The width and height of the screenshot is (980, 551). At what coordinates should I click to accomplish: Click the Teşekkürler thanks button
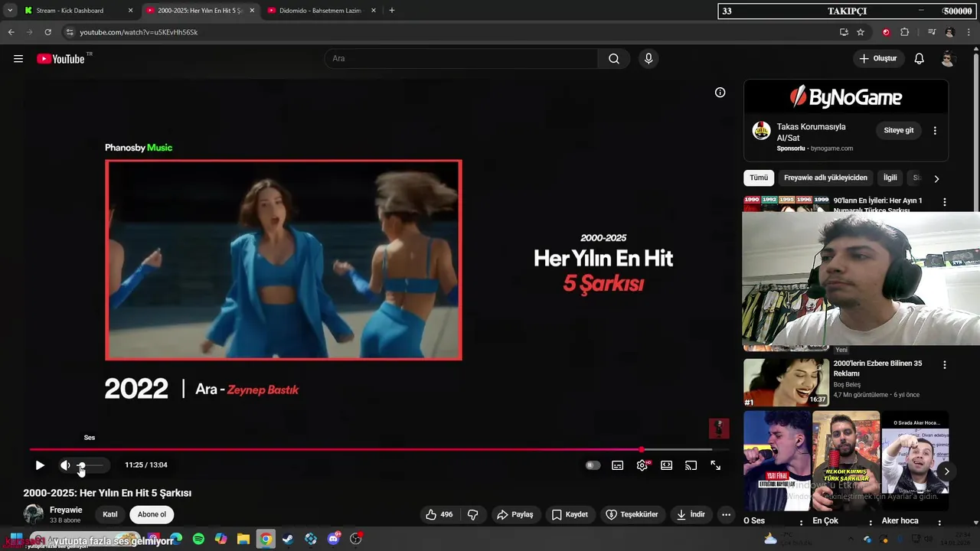[x=632, y=515]
